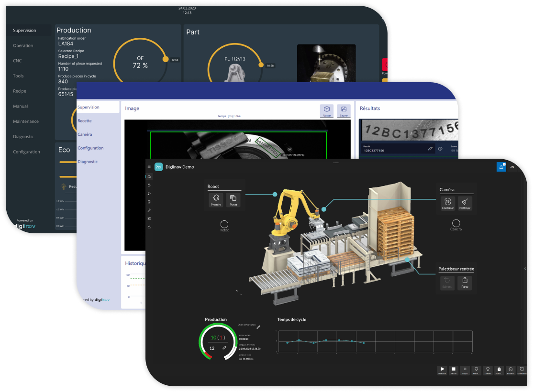Toggle the Caméra circle indicator
Screen dimensions: 533x392
(456, 223)
